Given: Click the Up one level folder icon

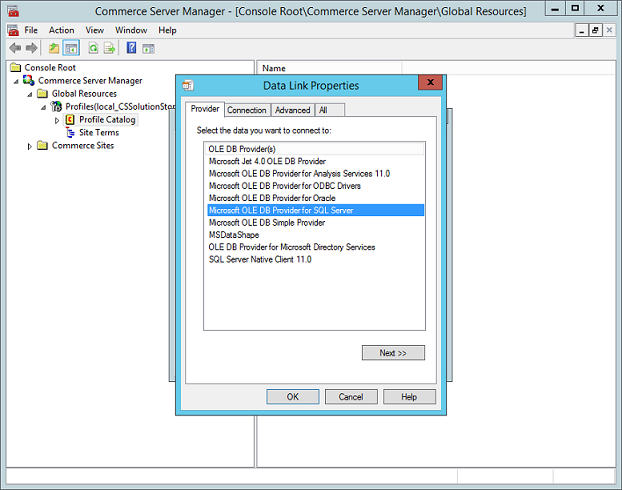Looking at the screenshot, I should tap(54, 48).
